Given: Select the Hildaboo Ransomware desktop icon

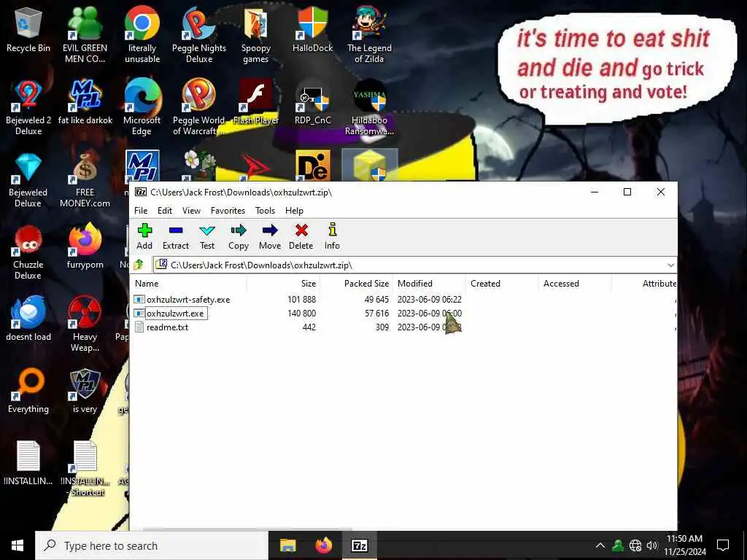Looking at the screenshot, I should (369, 108).
